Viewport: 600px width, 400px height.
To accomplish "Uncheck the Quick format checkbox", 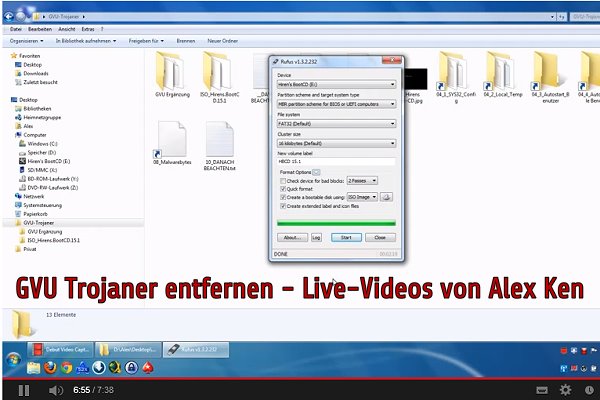I will (x=283, y=189).
